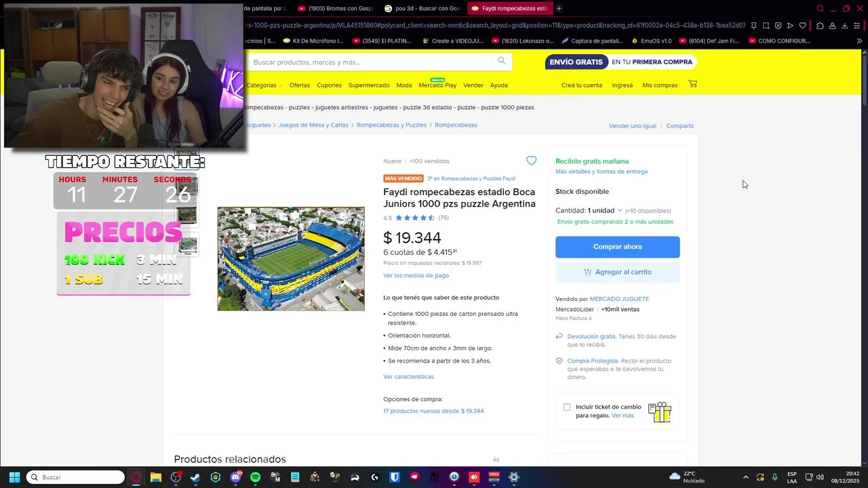Click the browser snapshot icon in address bar
Viewport: 868px width, 488px height.
click(766, 26)
